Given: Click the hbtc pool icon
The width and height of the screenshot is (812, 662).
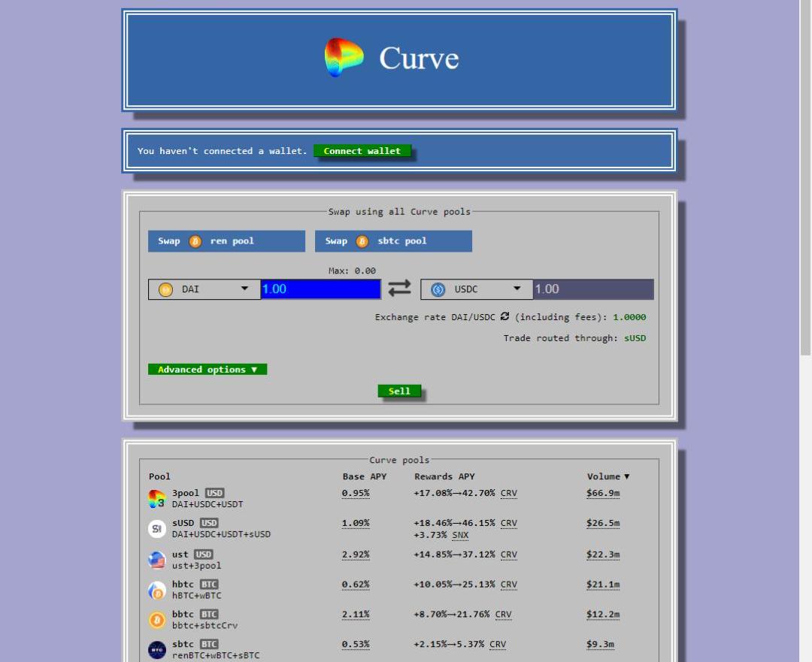Looking at the screenshot, I should click(156, 590).
